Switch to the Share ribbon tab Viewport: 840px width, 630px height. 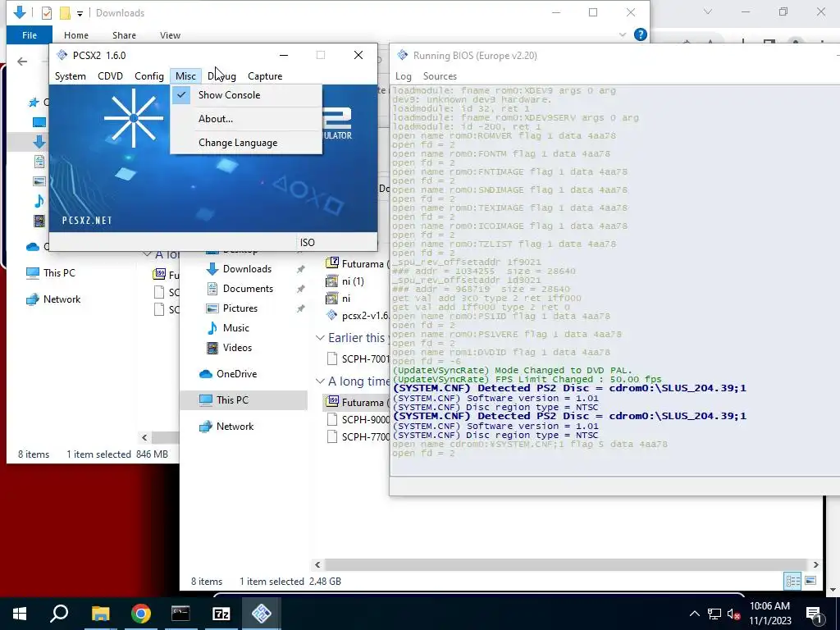124,35
